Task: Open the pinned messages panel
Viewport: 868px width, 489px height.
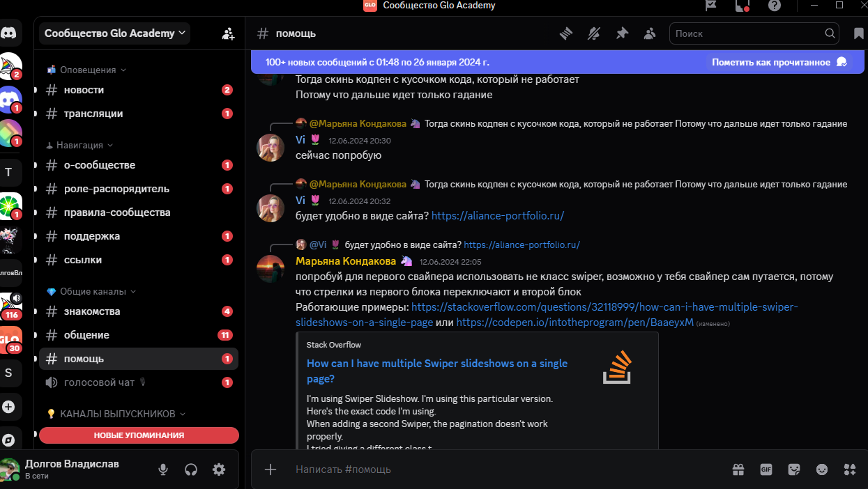Action: pyautogui.click(x=622, y=33)
